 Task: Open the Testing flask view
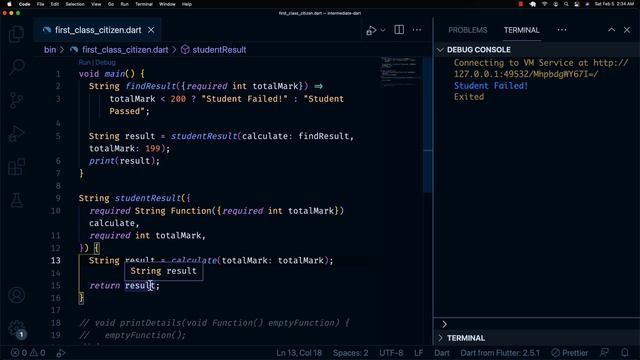pyautogui.click(x=16, y=200)
